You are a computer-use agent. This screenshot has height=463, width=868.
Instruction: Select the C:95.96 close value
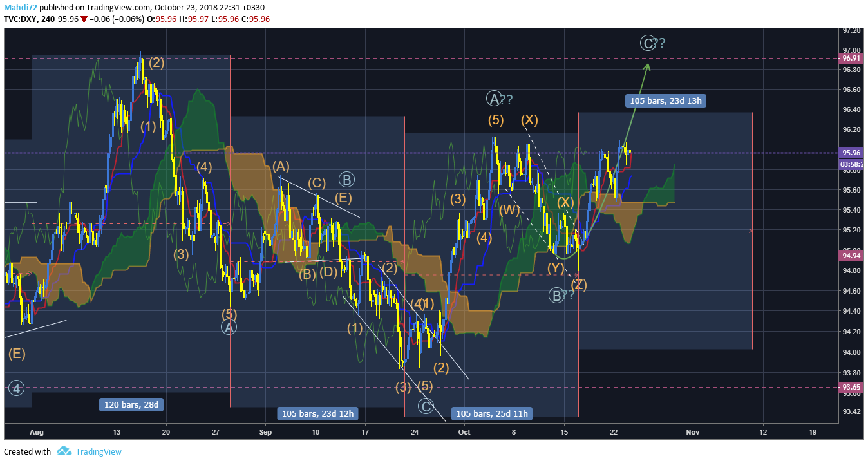coord(254,19)
